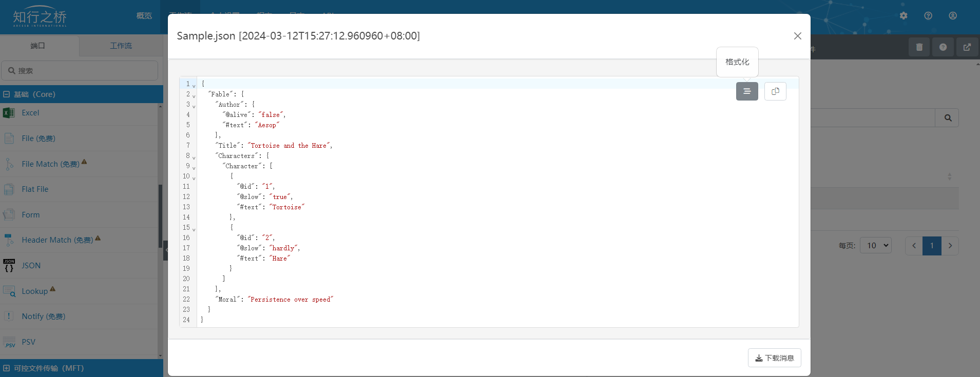980x377 pixels.
Task: Switch to the 工作流 sidebar tab
Action: coord(121,46)
